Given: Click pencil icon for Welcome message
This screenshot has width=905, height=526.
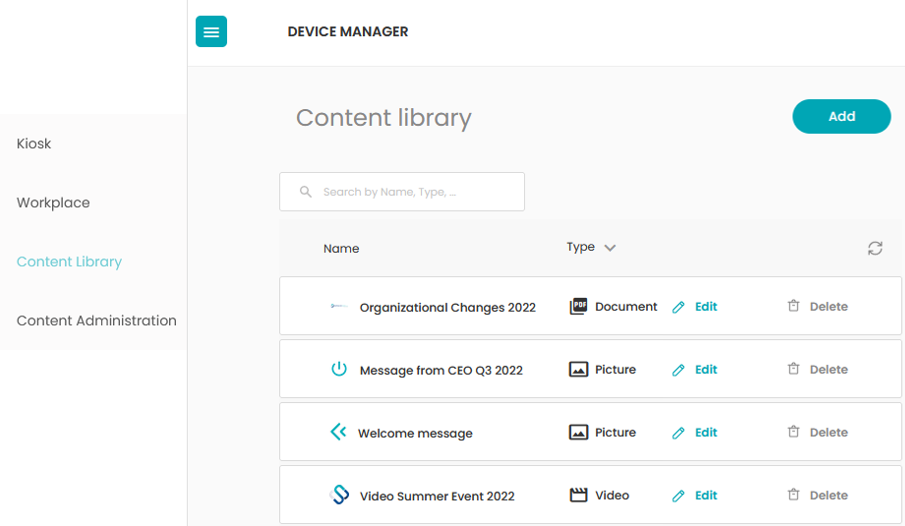Looking at the screenshot, I should point(678,433).
